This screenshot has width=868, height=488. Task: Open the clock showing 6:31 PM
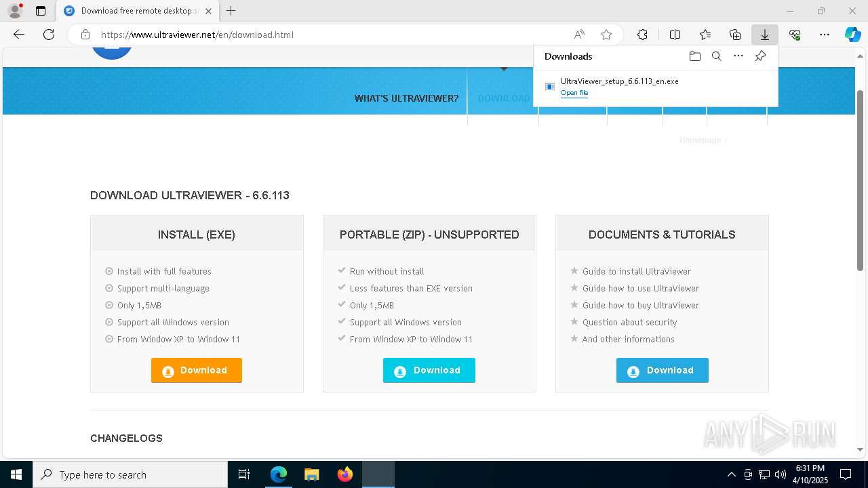[x=810, y=474]
